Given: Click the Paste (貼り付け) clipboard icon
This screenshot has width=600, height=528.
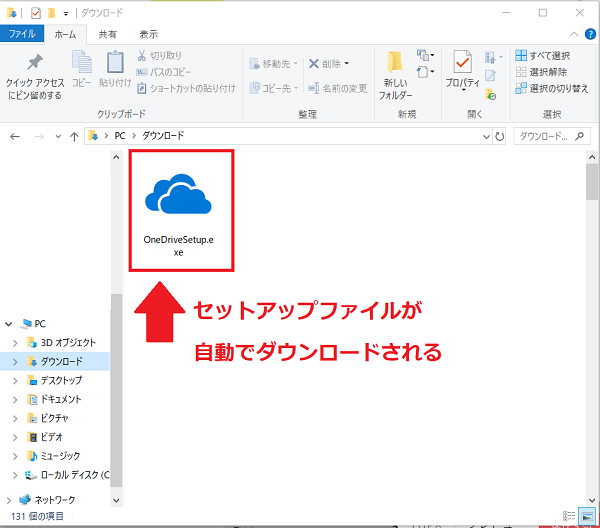Looking at the screenshot, I should [115, 62].
